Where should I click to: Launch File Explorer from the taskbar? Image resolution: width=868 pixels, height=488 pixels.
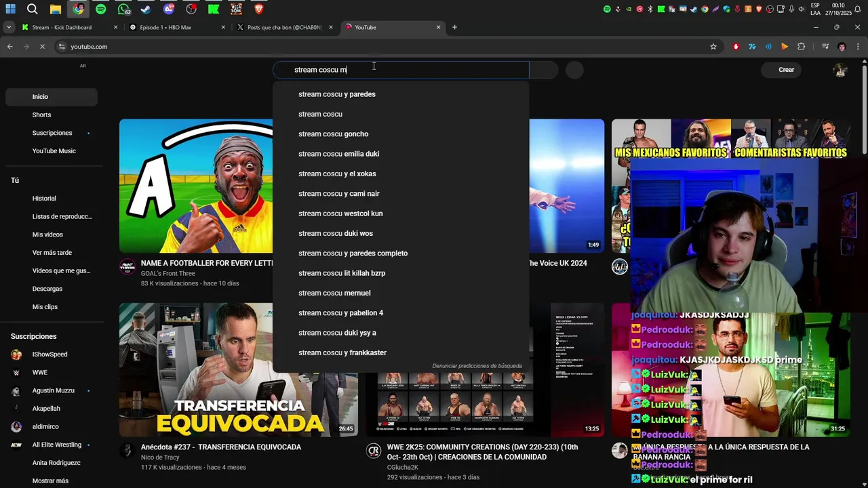coord(56,9)
